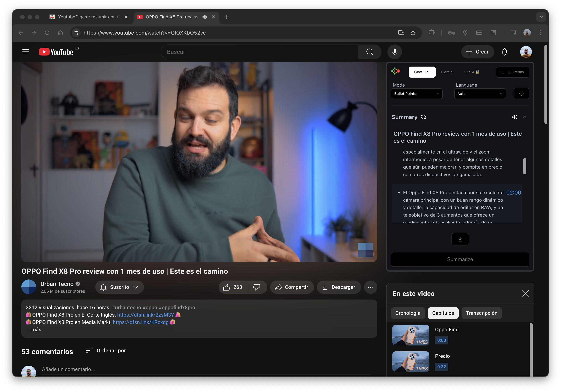This screenshot has height=392, width=561.
Task: Switch to the Transcripción tab
Action: [481, 313]
